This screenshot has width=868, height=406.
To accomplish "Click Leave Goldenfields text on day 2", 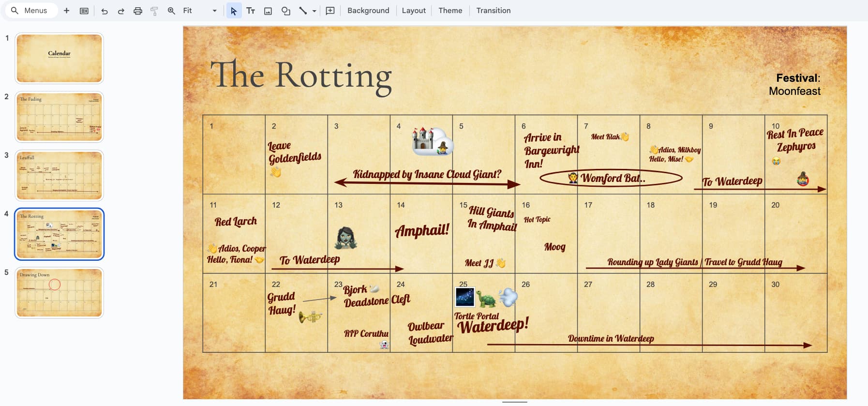I will pyautogui.click(x=295, y=151).
